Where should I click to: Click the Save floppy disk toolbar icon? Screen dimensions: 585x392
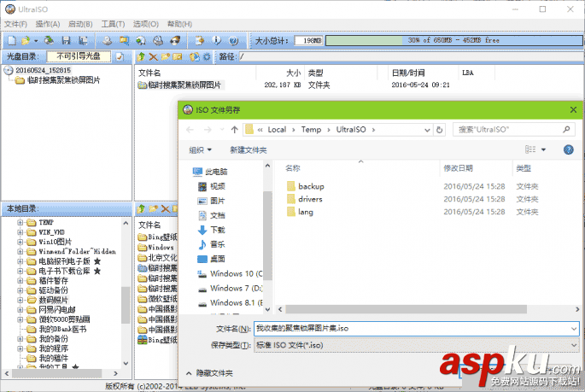(x=67, y=40)
